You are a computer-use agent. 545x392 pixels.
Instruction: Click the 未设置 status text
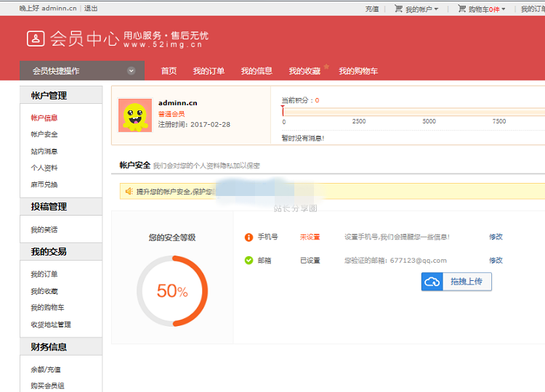point(310,237)
